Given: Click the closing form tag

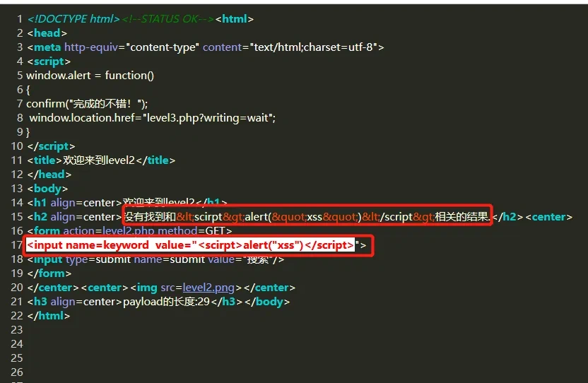Looking at the screenshot, I should 49,273.
